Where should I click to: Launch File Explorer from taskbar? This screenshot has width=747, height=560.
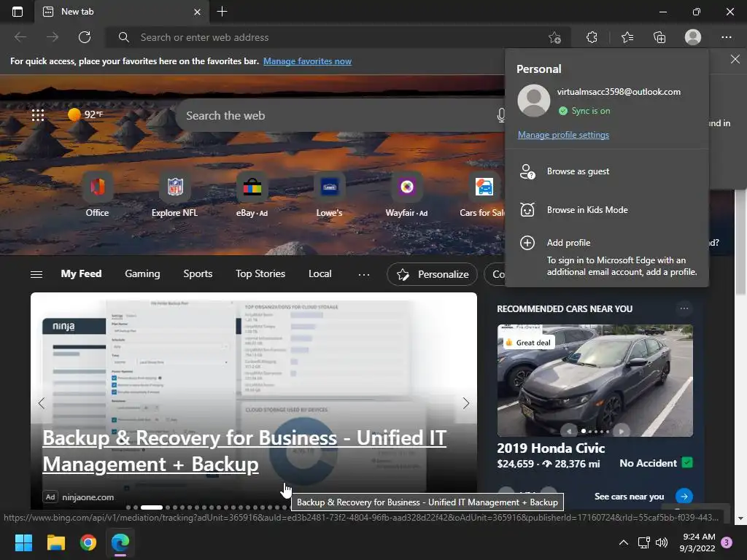click(x=55, y=542)
